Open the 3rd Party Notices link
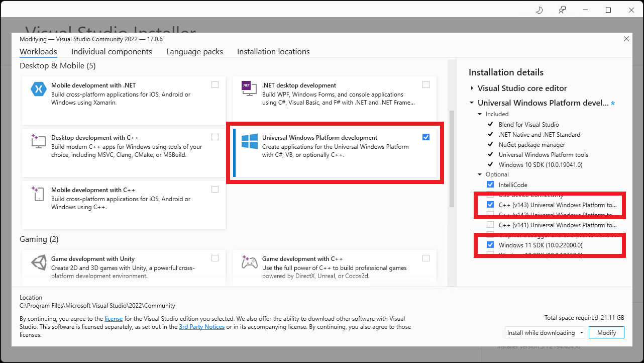This screenshot has height=363, width=644. click(202, 327)
